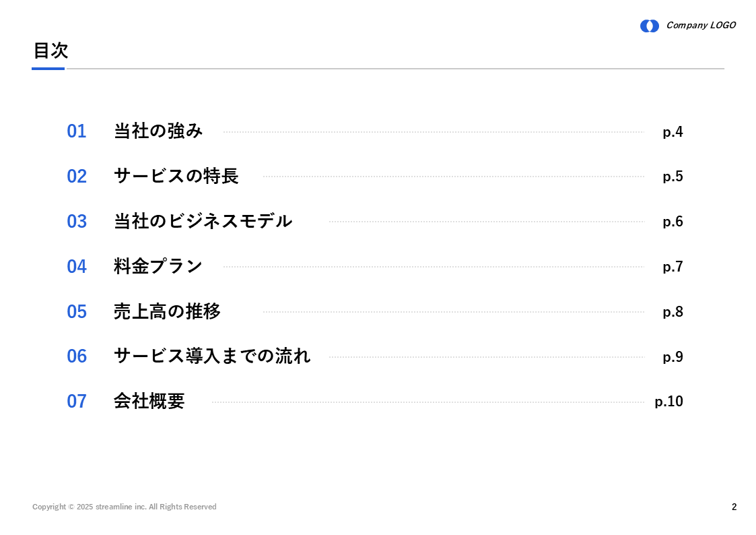Select the 会社概要 entry

149,402
